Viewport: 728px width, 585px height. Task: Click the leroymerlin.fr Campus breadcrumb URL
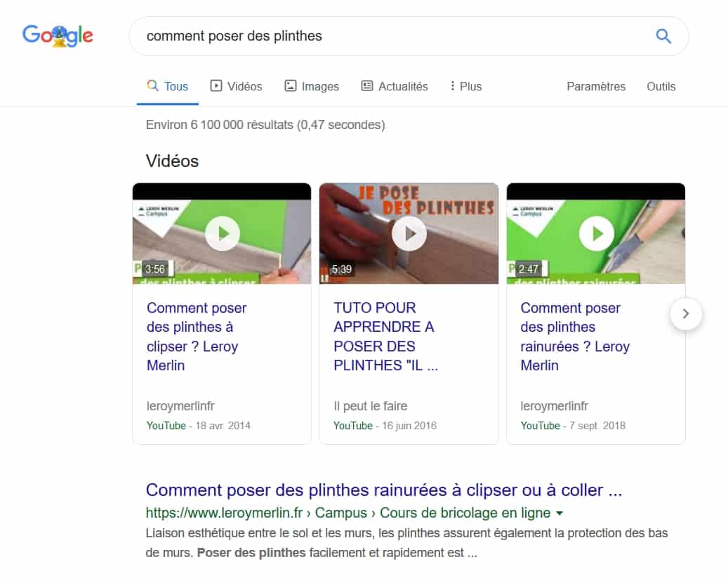(x=348, y=513)
